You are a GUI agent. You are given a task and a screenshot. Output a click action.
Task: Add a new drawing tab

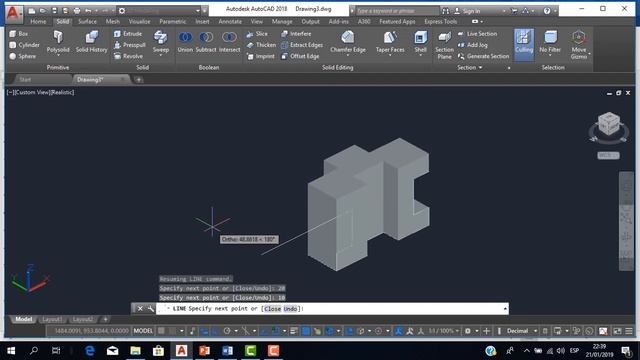point(139,80)
